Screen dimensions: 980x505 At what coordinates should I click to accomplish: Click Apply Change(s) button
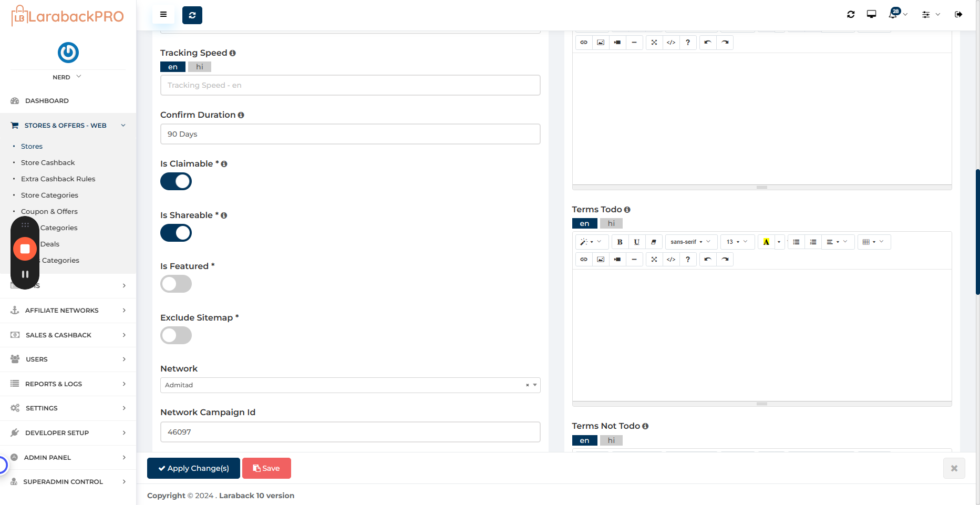193,468
